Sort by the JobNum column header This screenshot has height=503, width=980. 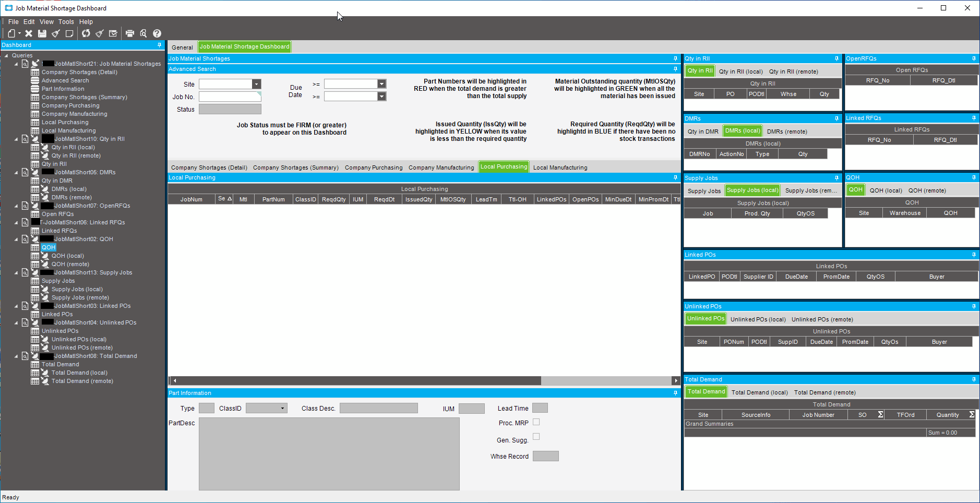(x=192, y=199)
